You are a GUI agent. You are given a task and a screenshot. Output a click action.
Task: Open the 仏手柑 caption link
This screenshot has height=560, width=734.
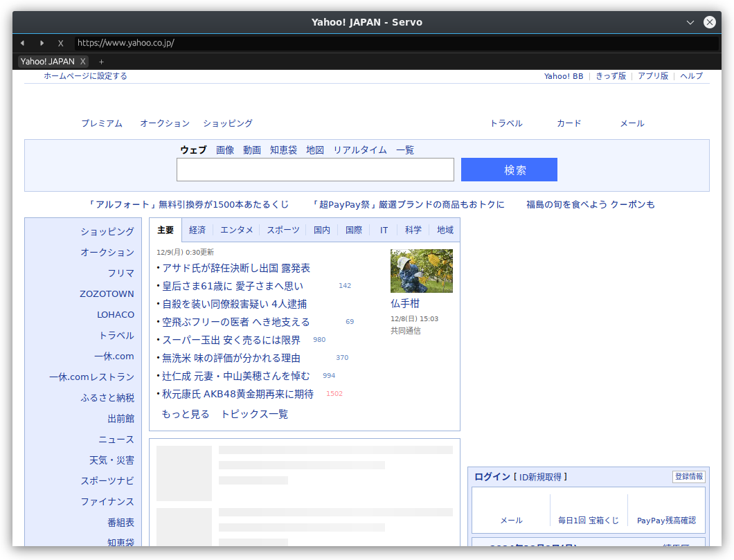coord(405,304)
